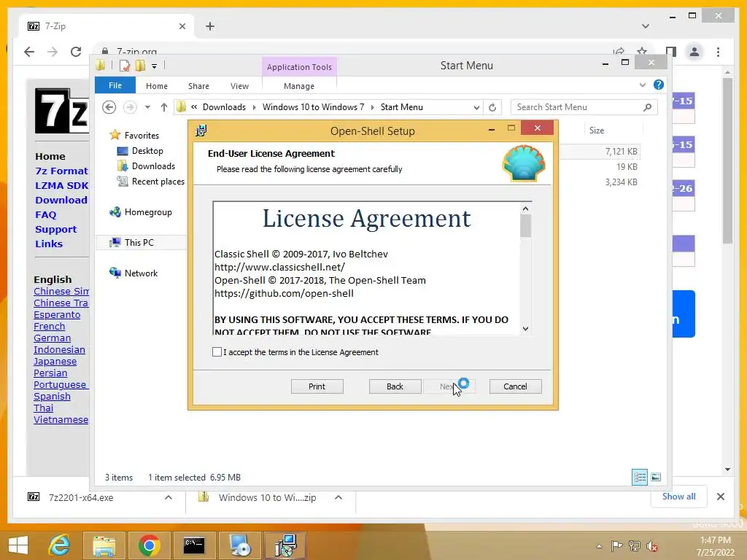Expand address bar history dropdown
Viewport: 747px width, 560px height.
pos(476,107)
